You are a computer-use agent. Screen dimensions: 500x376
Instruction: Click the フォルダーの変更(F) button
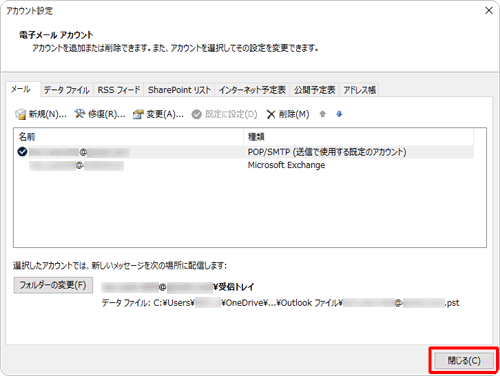click(53, 285)
